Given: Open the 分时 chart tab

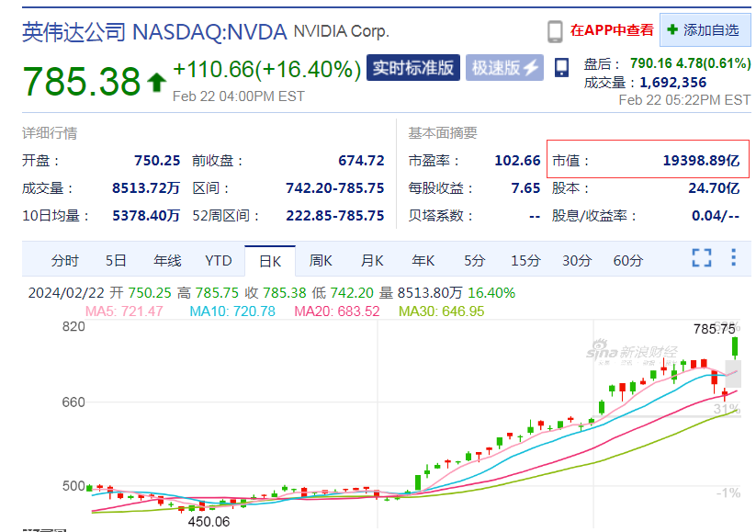Looking at the screenshot, I should 63,260.
